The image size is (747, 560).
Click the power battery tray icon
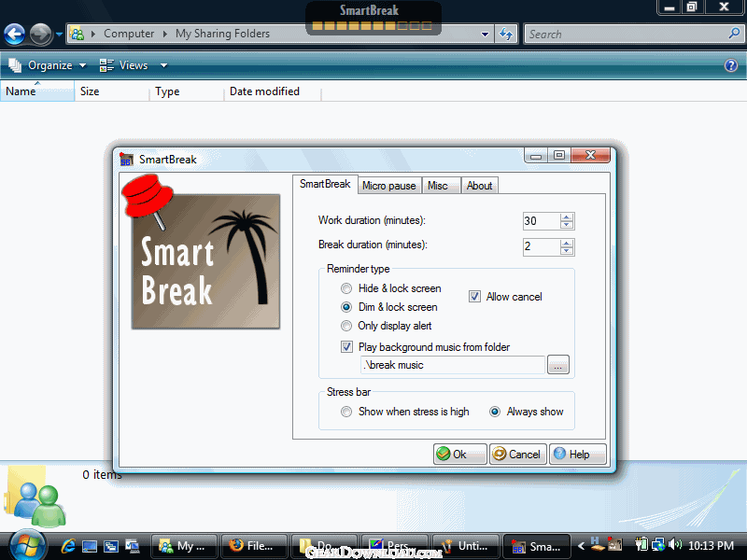(641, 544)
